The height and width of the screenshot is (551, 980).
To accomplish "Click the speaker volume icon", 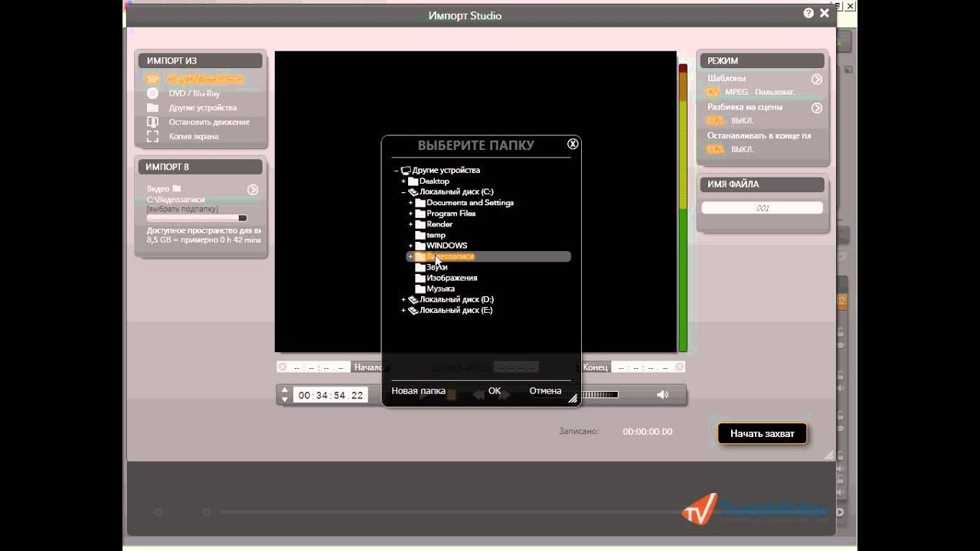I will [x=662, y=395].
